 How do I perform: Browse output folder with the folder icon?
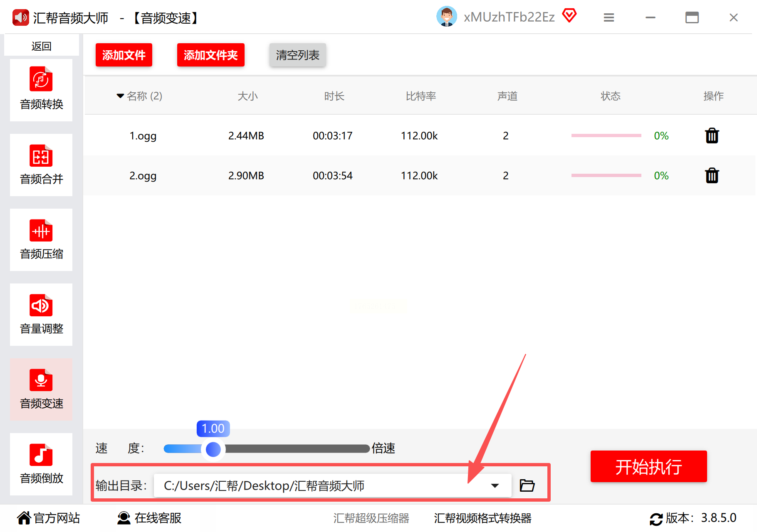point(527,485)
